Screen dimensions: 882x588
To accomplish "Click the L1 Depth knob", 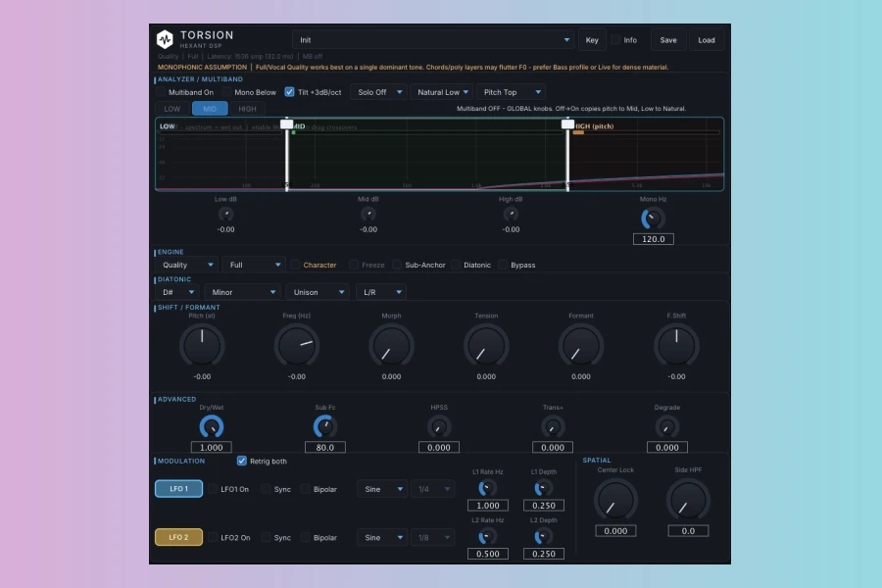I will point(543,488).
